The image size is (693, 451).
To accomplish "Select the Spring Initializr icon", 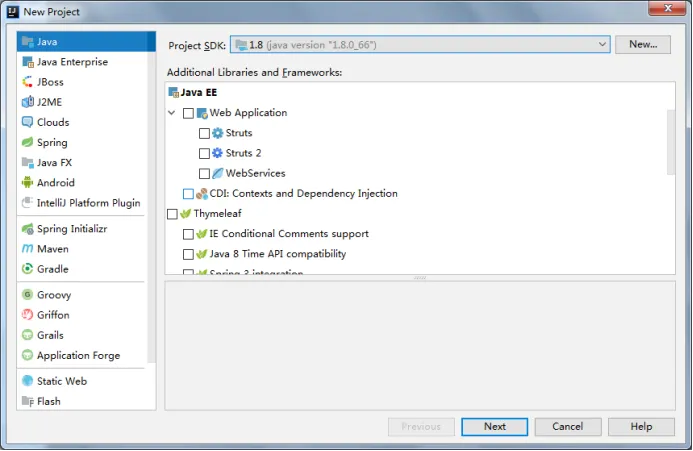I will point(27,229).
